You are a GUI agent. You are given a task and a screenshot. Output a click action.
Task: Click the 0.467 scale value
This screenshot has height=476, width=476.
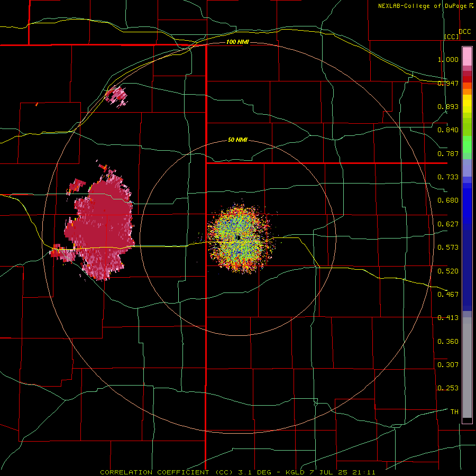click(448, 294)
